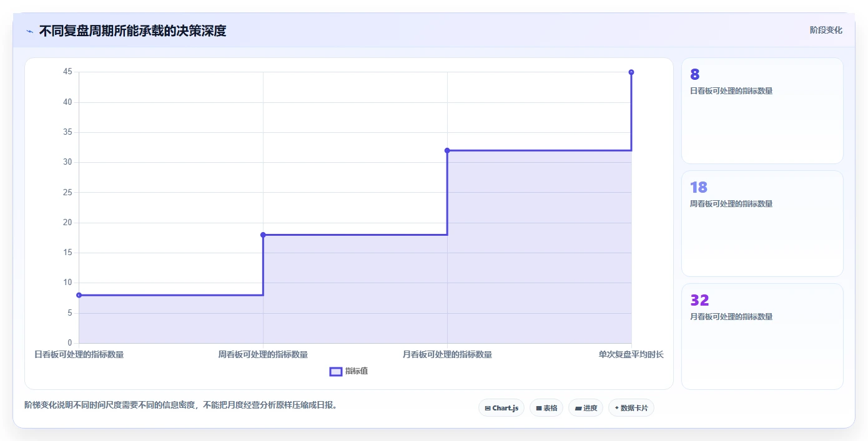
Task: Select the 表格 tag pill
Action: (546, 408)
